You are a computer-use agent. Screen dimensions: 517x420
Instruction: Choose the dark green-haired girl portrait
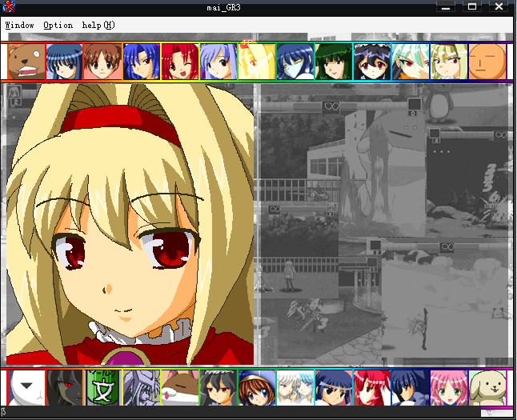pos(334,62)
